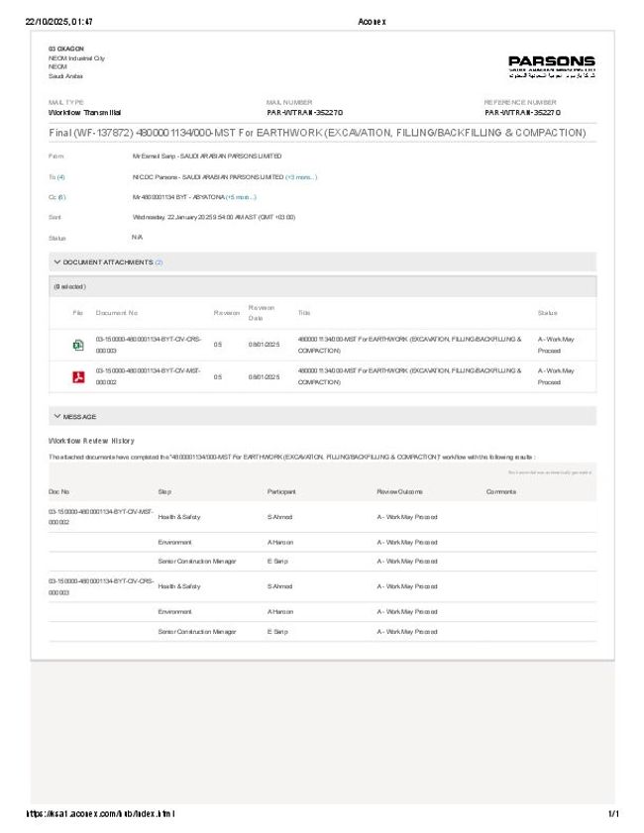Open the PDF file icon for MST-000002
The width and height of the screenshot is (644, 833).
(77, 376)
